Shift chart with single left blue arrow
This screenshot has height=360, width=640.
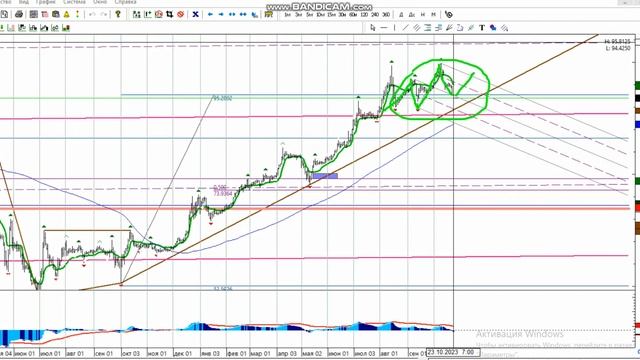point(210,15)
